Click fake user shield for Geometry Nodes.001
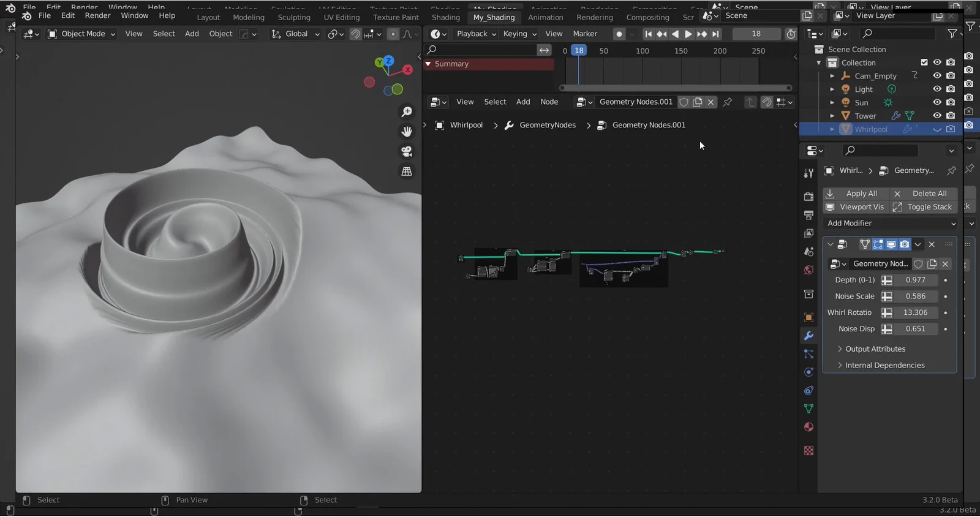Image resolution: width=980 pixels, height=517 pixels. (x=684, y=102)
